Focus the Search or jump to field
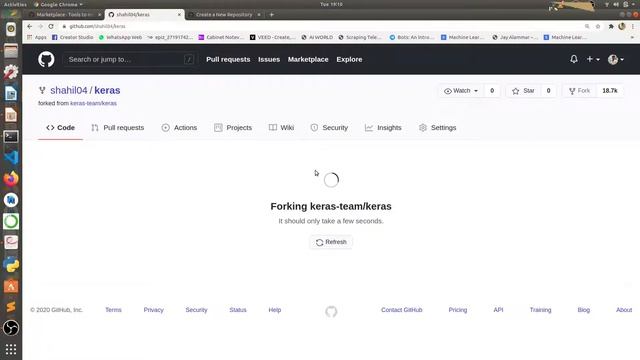Screen dimensions: 640x360 click(129, 60)
